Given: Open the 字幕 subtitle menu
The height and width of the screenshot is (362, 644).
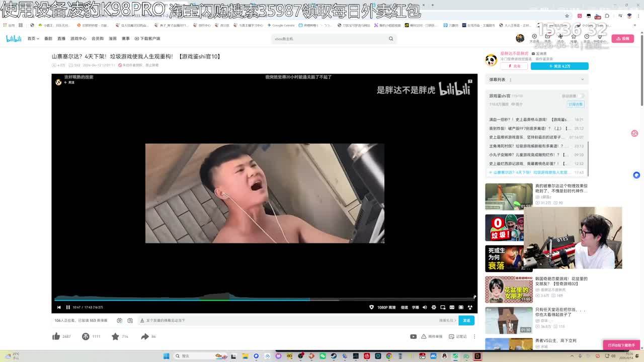Looking at the screenshot, I should pyautogui.click(x=416, y=307).
